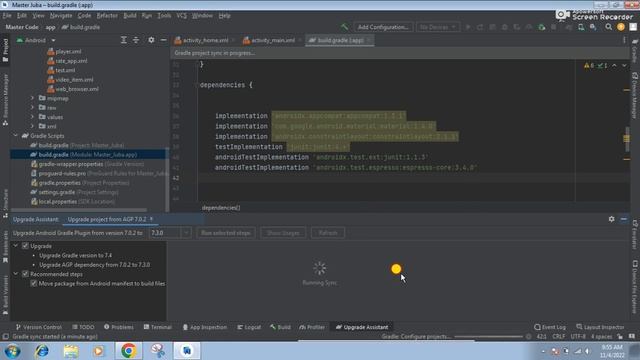This screenshot has height=360, width=640.
Task: Click Add Configuration button
Action: (x=383, y=27)
